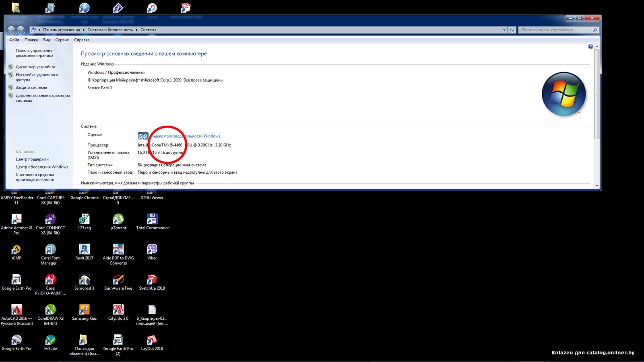Open the Правка menu
This screenshot has width=644, height=362.
coord(31,40)
